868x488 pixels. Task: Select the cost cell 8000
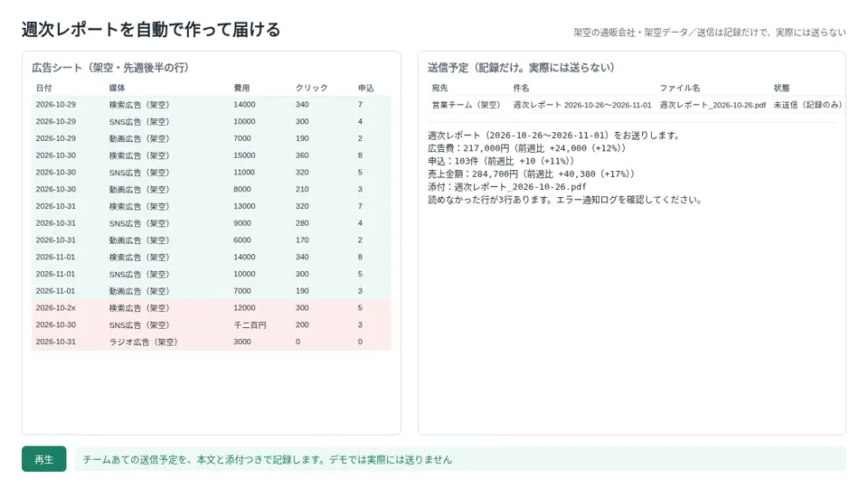click(242, 189)
